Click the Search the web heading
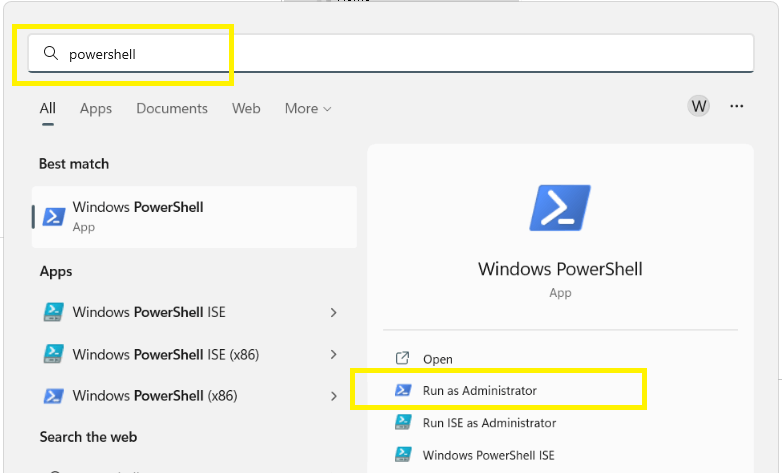The image size is (782, 473). pyautogui.click(x=88, y=437)
